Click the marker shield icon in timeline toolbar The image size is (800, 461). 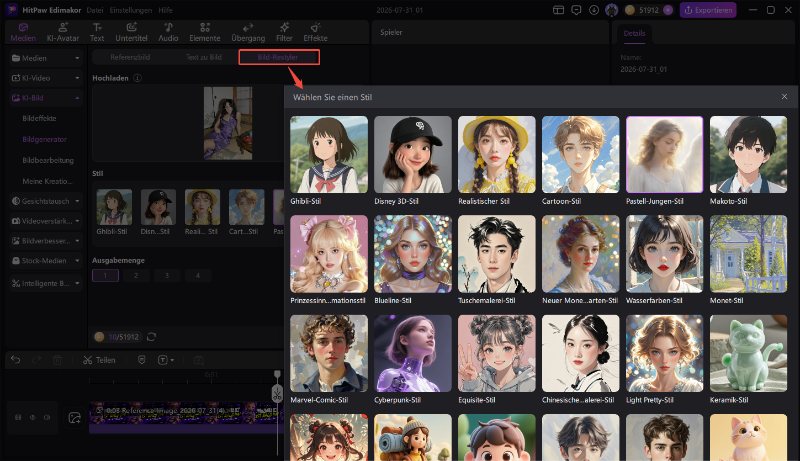coord(141,360)
